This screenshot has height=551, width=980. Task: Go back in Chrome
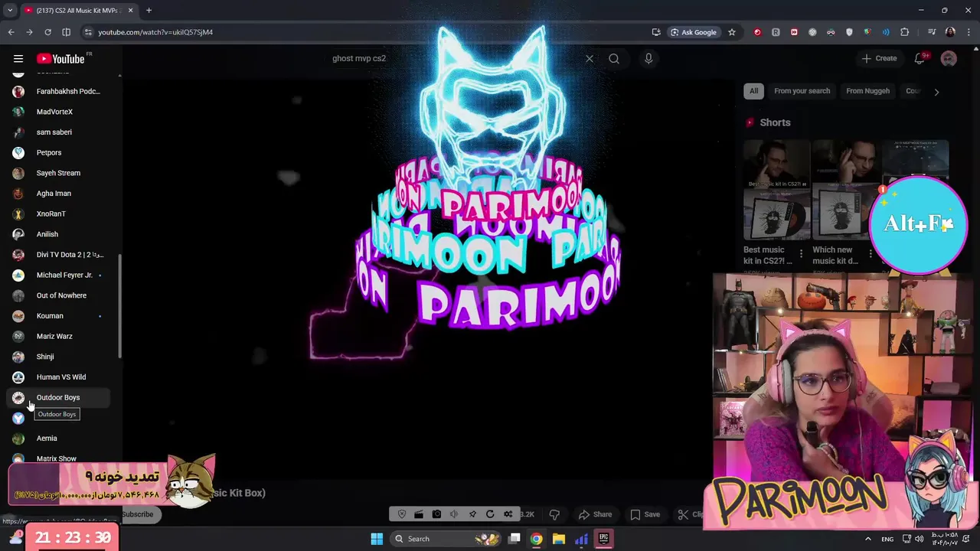11,32
